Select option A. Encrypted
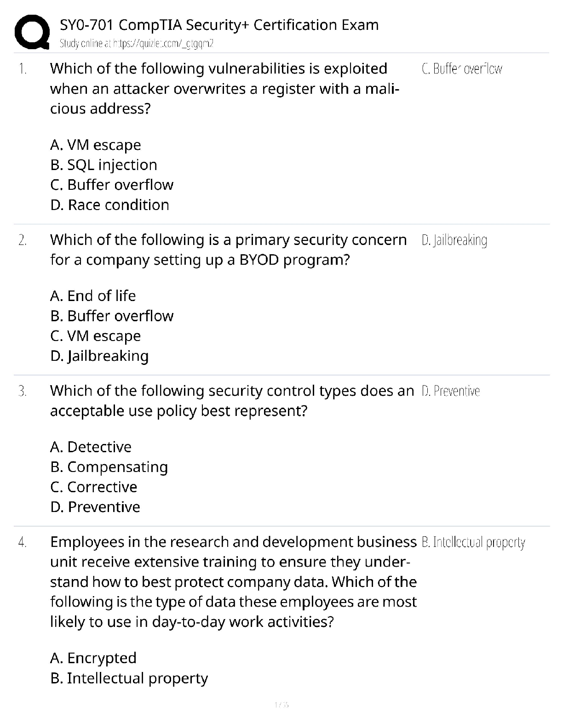This screenshot has height=728, width=563. pos(93,658)
